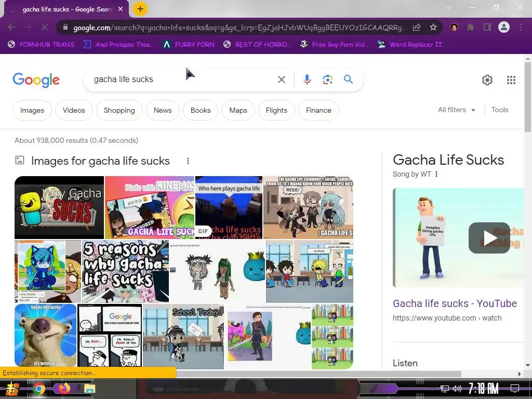This screenshot has height=399, width=532.
Task: Switch to Shopping results
Action: click(x=119, y=110)
